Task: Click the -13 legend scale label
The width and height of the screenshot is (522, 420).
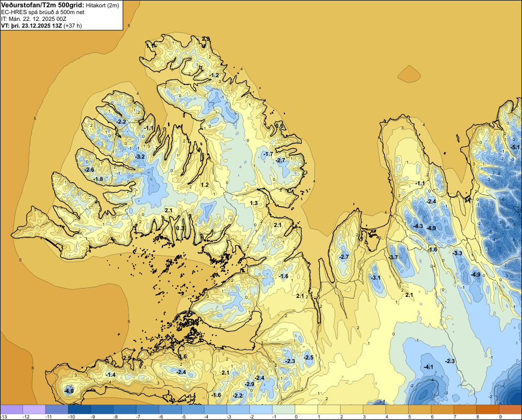Action: [x=4, y=417]
